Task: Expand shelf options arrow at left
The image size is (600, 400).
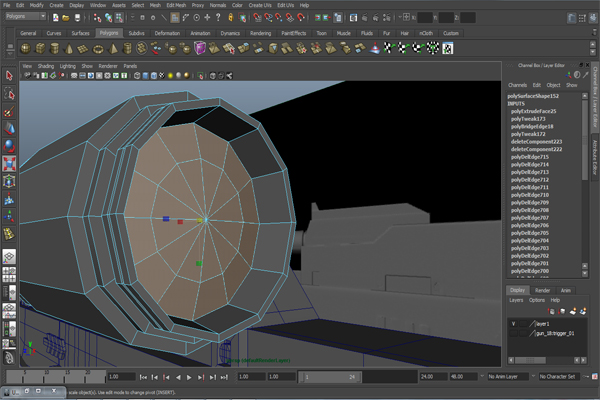Action: 10,54
